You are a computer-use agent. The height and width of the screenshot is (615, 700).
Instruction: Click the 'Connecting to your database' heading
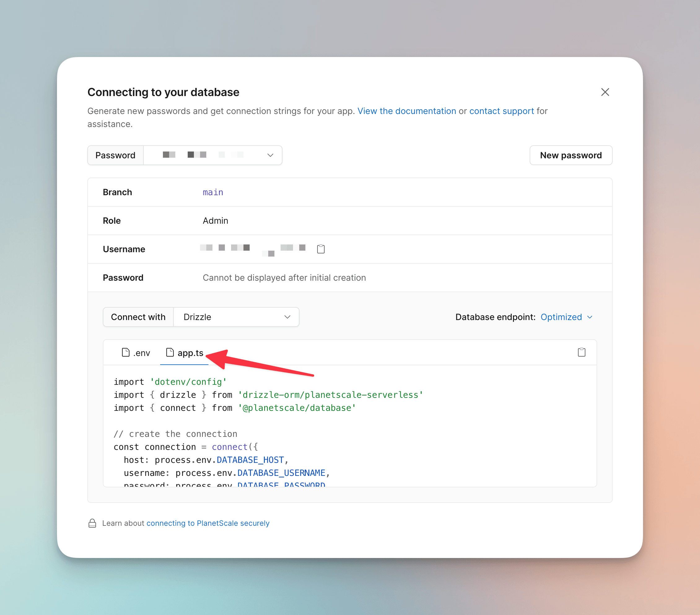pos(163,92)
